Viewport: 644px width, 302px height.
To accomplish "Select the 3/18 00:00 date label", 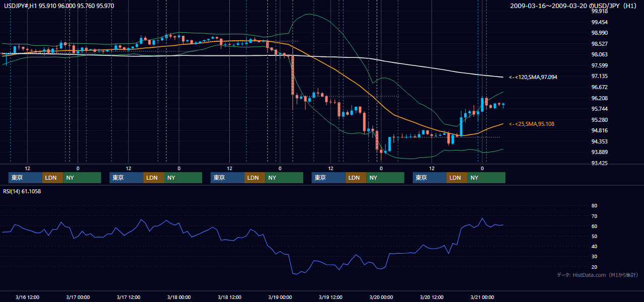I will click(x=179, y=297).
